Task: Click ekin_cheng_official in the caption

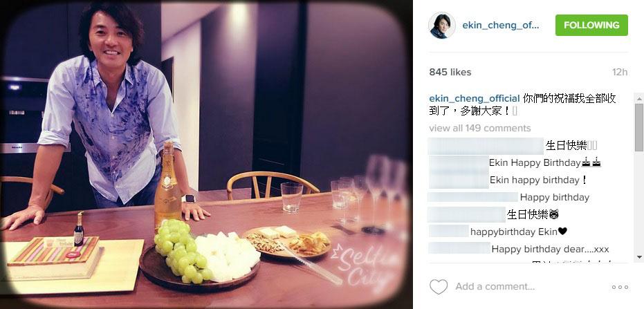Action: tap(475, 98)
